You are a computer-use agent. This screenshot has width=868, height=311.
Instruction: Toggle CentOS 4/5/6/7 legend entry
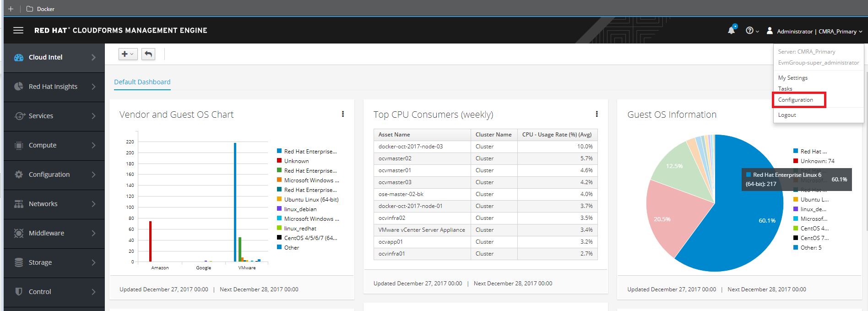click(x=307, y=238)
